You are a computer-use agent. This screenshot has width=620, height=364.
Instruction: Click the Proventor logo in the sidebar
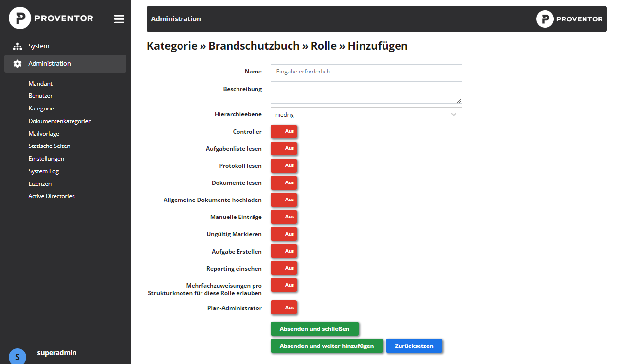[51, 18]
